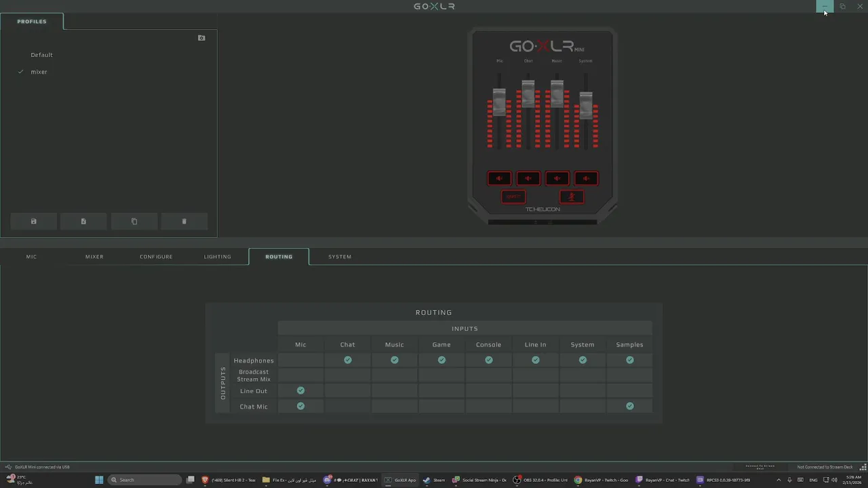Click the weather widget in the taskbar

[20, 480]
